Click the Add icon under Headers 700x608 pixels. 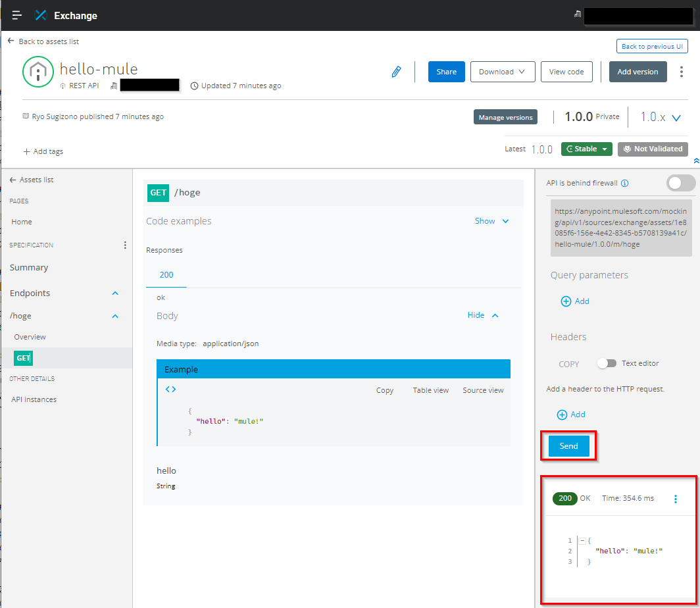pyautogui.click(x=572, y=415)
